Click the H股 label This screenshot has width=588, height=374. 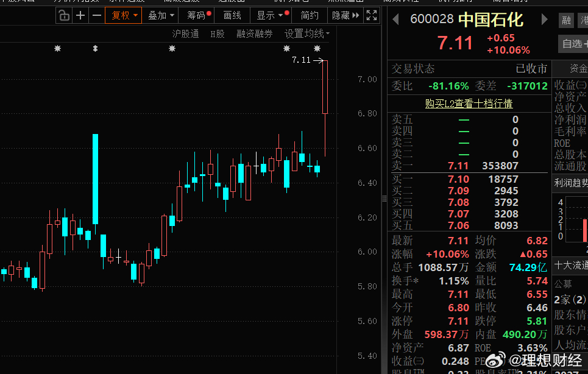click(217, 34)
